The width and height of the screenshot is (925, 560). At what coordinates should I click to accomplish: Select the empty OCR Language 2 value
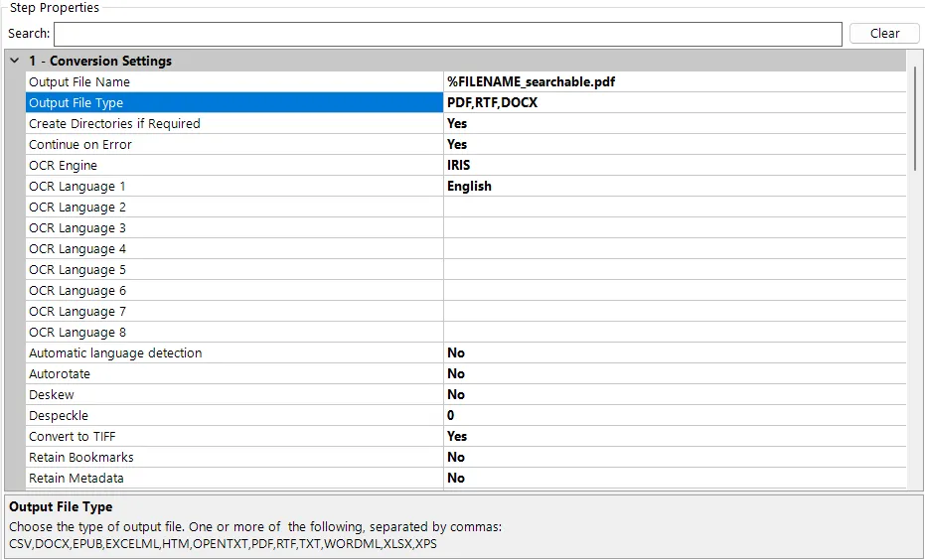coord(675,208)
